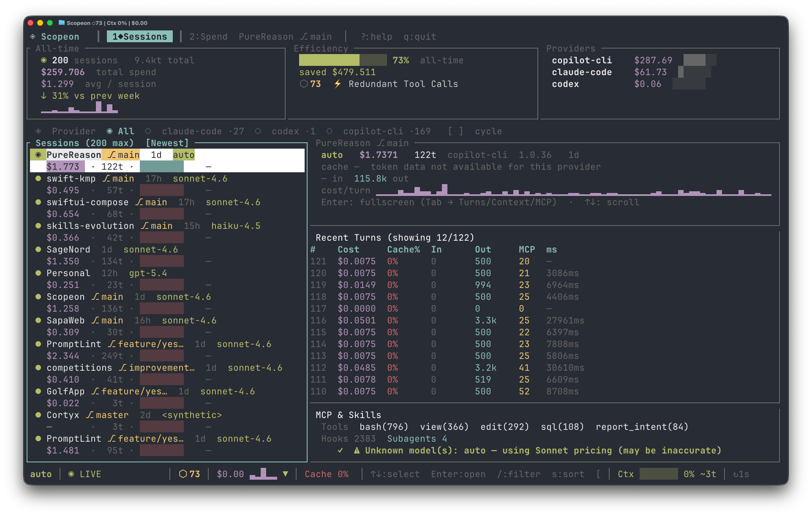Click the Subagents 4 link
812x516 pixels.
tap(417, 439)
